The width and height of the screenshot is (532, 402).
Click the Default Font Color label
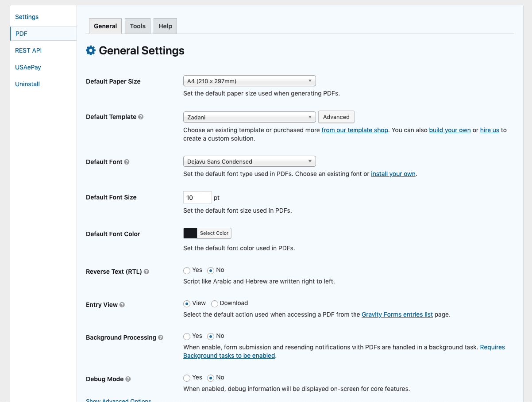[113, 234]
